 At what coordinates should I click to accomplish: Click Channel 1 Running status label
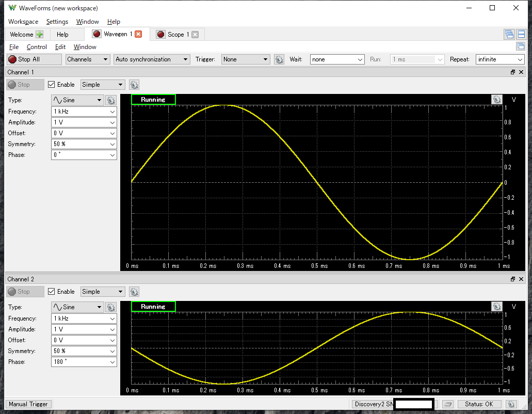pos(153,100)
